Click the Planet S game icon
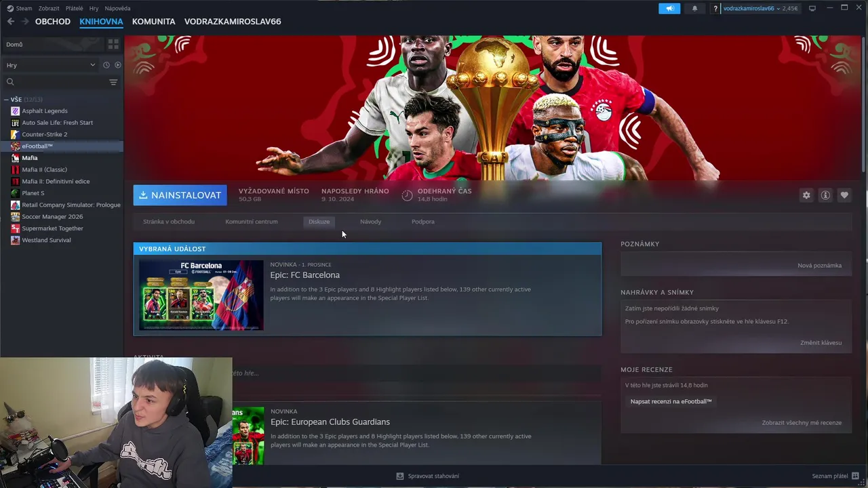Screen dimensions: 868x488 point(15,193)
